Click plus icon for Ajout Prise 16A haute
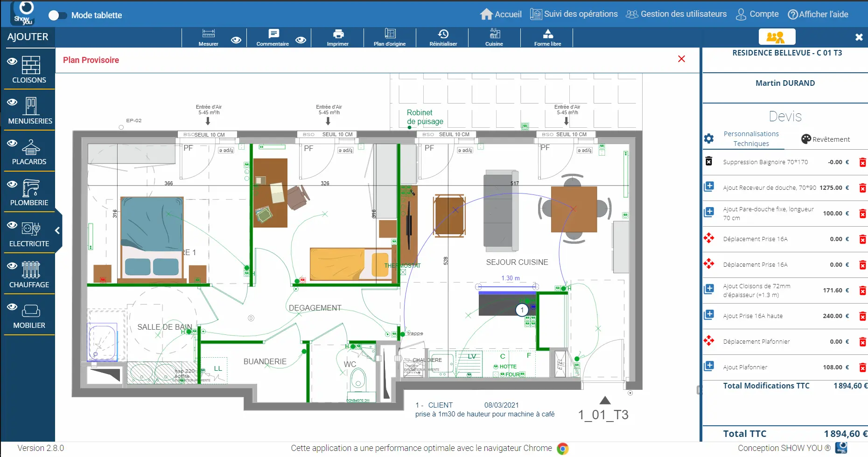This screenshot has width=868, height=457. [x=709, y=315]
